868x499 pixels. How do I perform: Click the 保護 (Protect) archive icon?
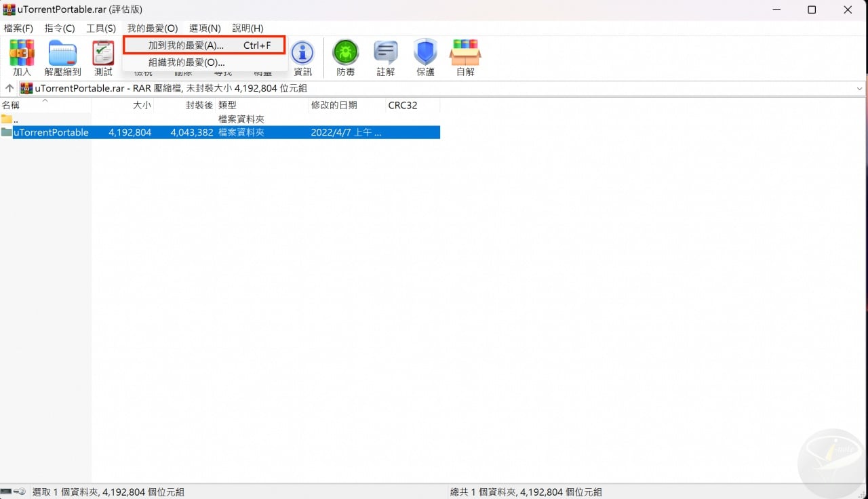coord(425,58)
